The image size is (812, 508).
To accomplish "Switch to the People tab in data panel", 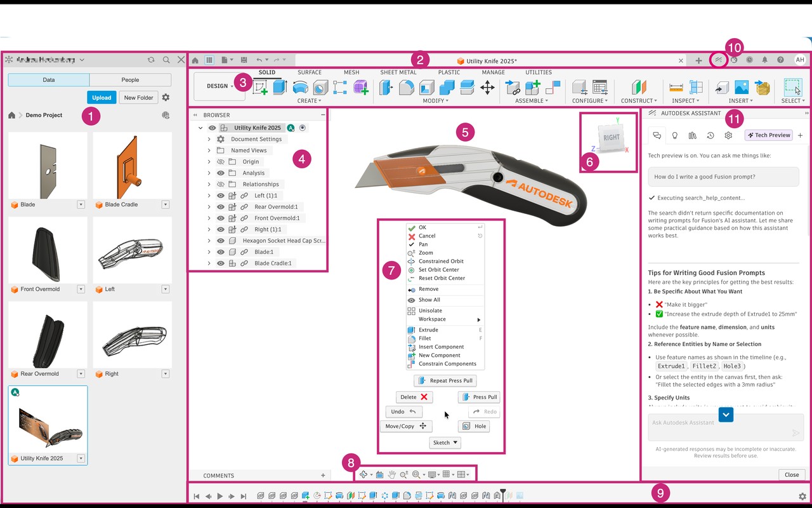I will click(130, 80).
